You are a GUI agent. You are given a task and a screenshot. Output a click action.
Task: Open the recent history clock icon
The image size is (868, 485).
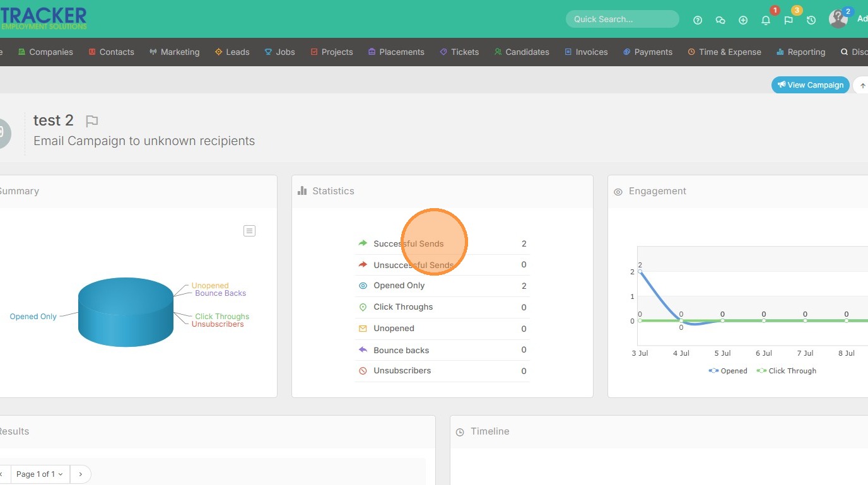coord(811,20)
